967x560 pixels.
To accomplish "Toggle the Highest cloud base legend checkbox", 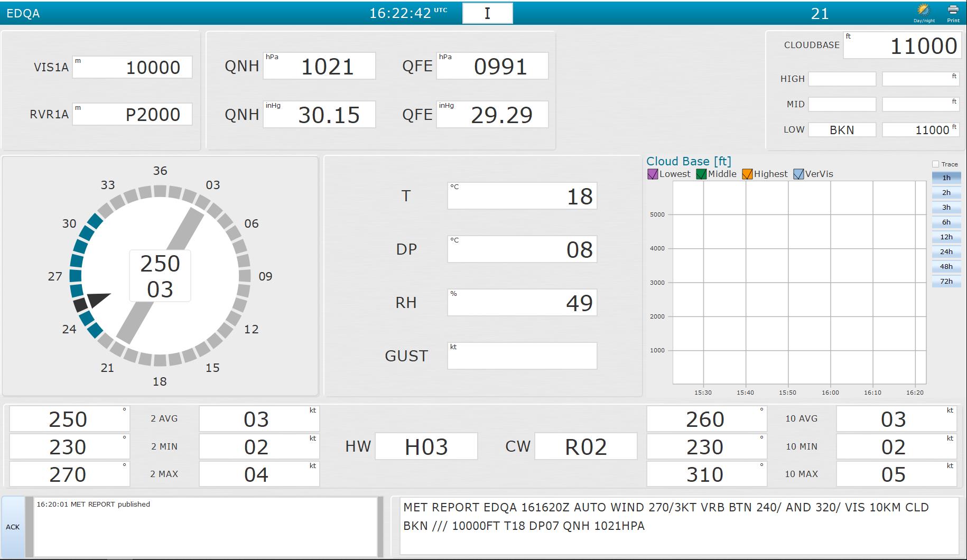I will point(747,174).
